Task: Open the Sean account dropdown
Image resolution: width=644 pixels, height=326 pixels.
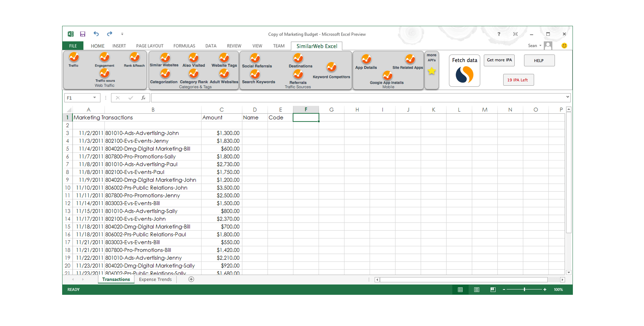Action: tap(534, 46)
